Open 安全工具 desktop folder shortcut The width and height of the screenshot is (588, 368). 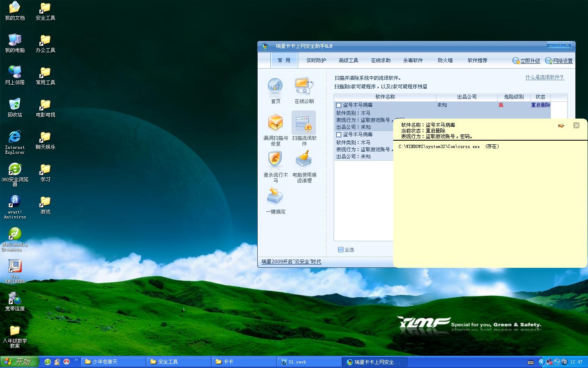[45, 11]
